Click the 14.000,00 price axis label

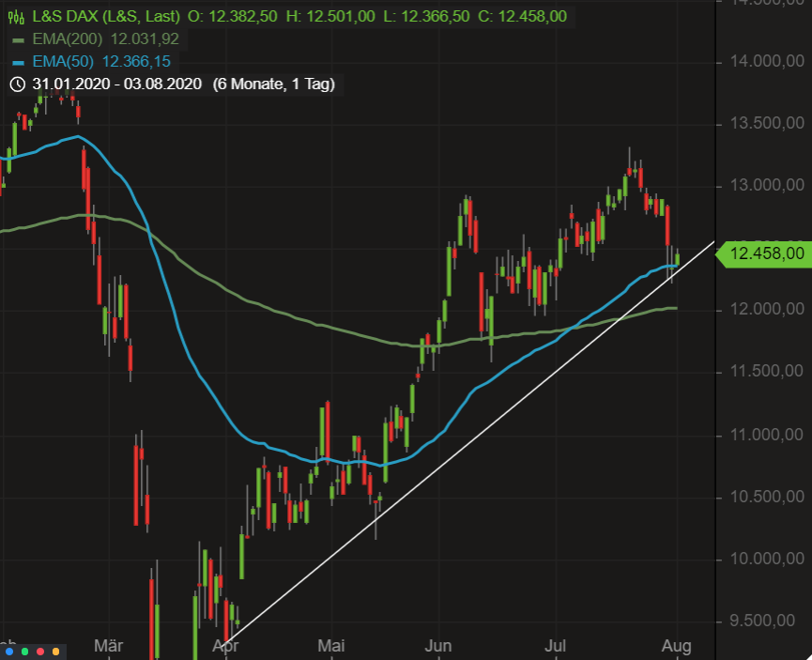tap(767, 62)
